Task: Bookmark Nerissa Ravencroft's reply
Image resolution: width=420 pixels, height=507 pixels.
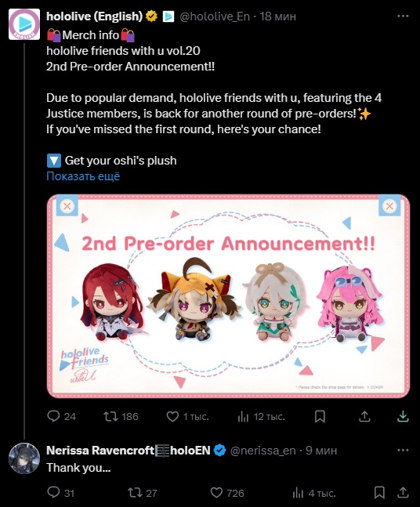Action: (379, 492)
